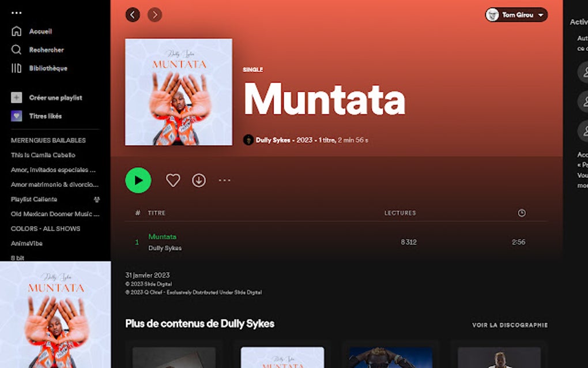Open the Bibliothèque library icon
This screenshot has height=368, width=588.
tap(16, 68)
